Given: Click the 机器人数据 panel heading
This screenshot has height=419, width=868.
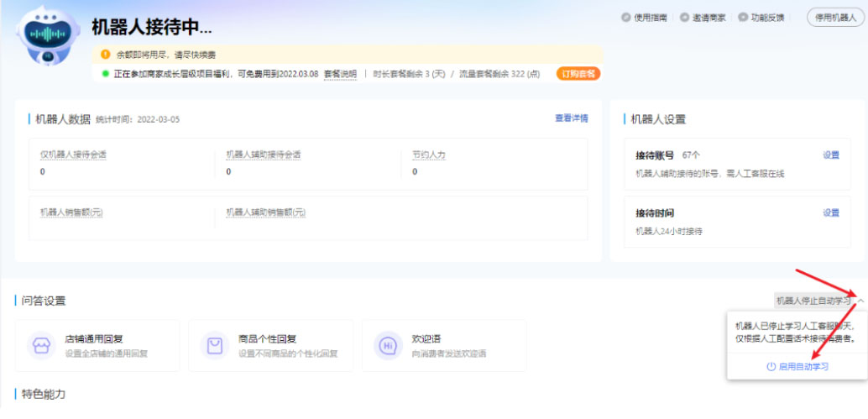Looking at the screenshot, I should point(63,118).
